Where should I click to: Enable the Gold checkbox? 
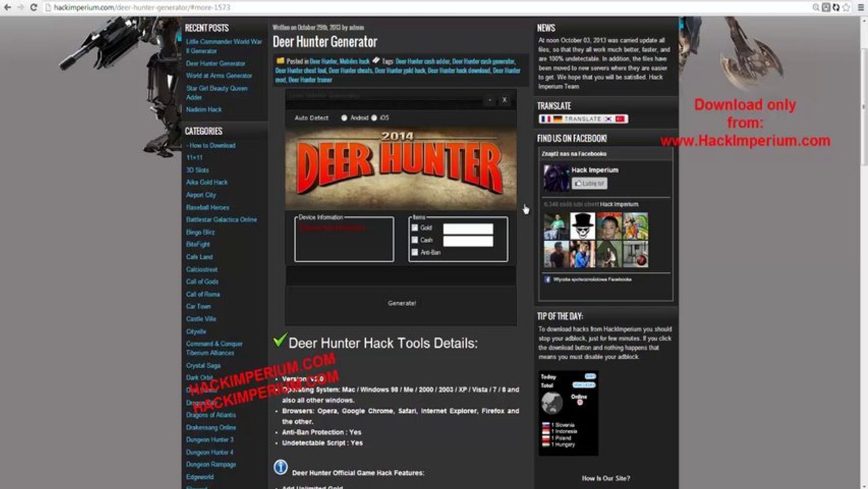click(415, 228)
